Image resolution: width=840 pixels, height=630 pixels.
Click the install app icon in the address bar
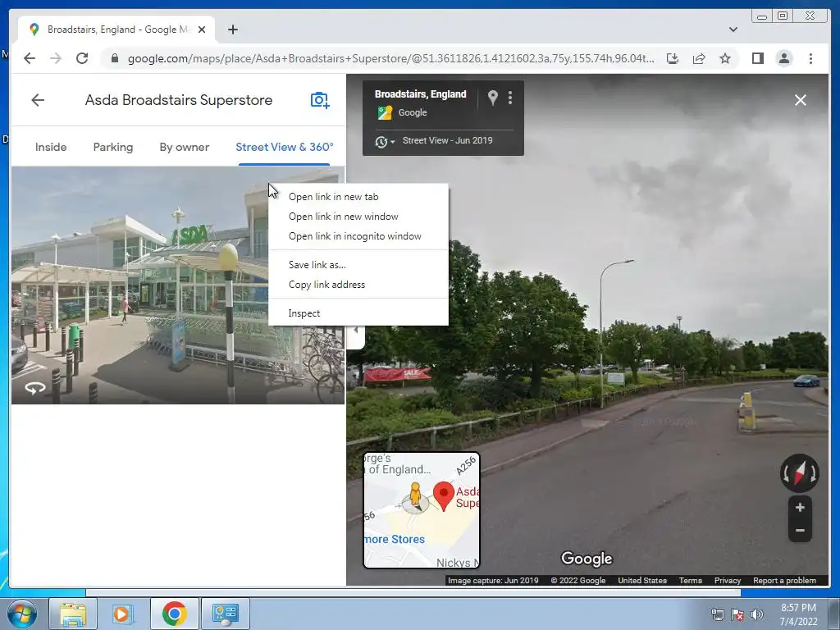[673, 58]
